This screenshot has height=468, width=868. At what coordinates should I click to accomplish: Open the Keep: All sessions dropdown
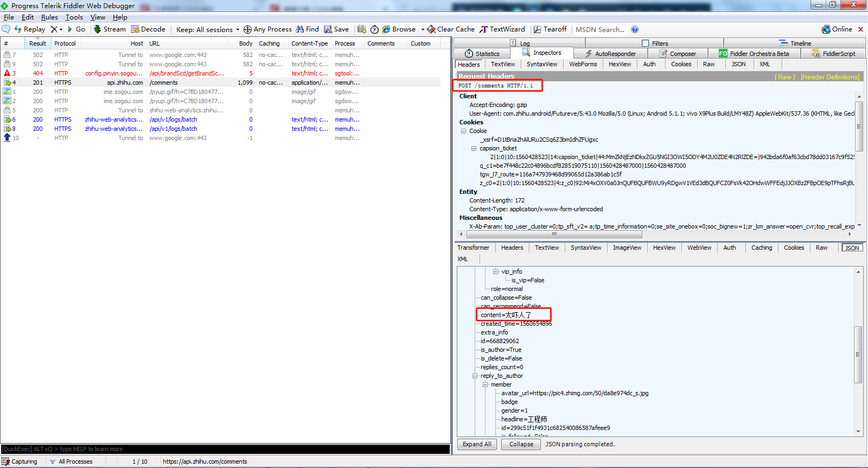click(x=208, y=29)
